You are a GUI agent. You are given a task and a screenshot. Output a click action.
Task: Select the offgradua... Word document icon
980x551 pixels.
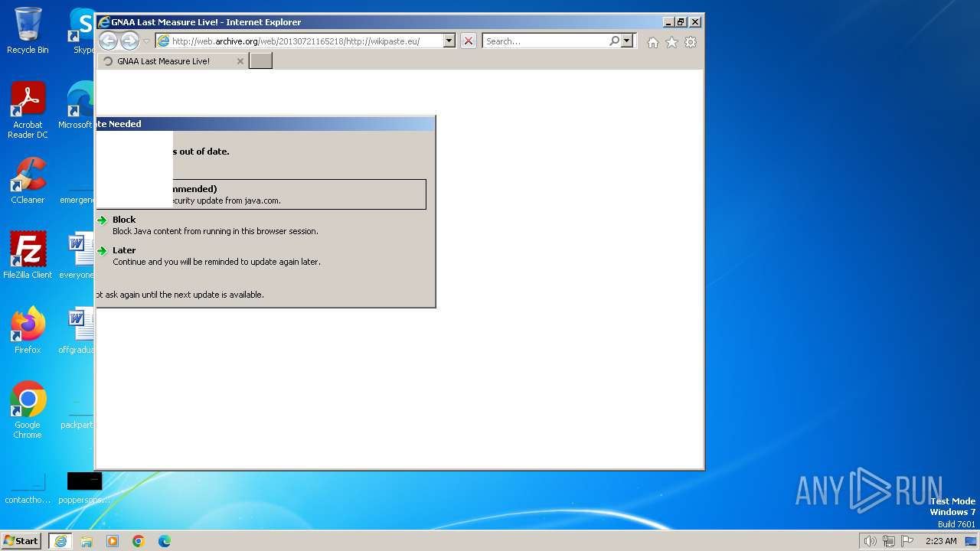78,331
